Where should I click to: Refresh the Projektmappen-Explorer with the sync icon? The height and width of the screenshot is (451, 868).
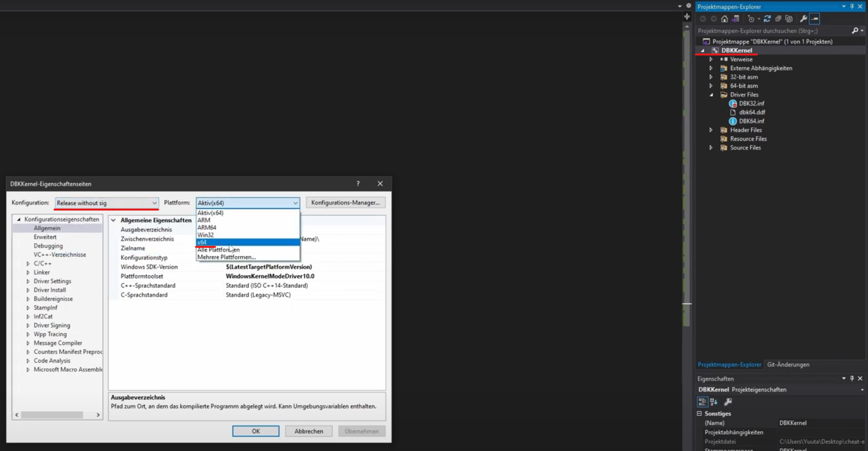tap(767, 19)
